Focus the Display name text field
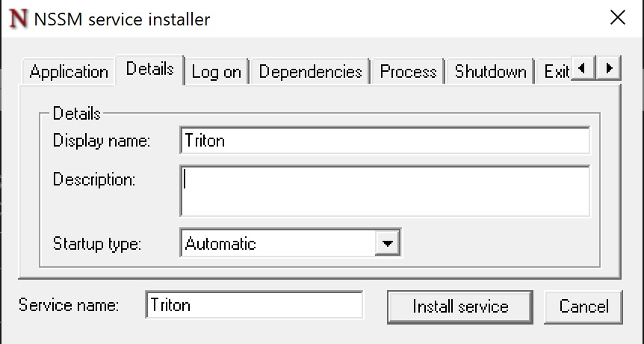Viewport: 644px width, 344px height. coord(385,141)
